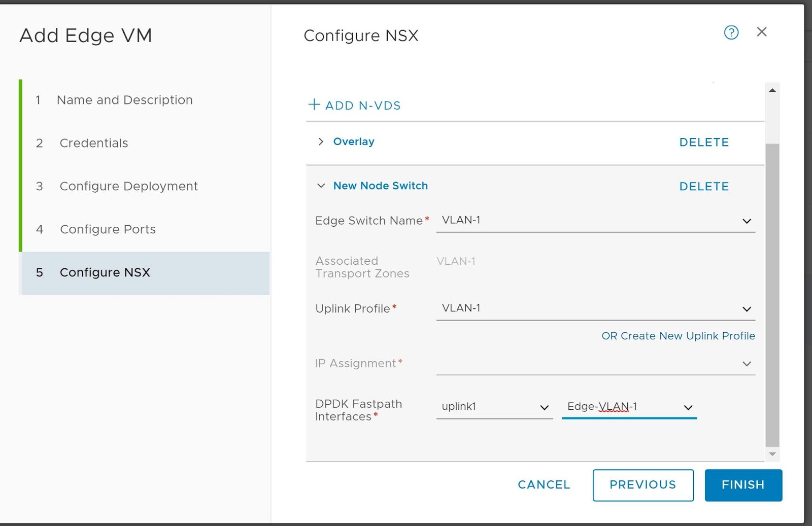
Task: Click OR Create New Uplink Profile link
Action: click(x=678, y=336)
